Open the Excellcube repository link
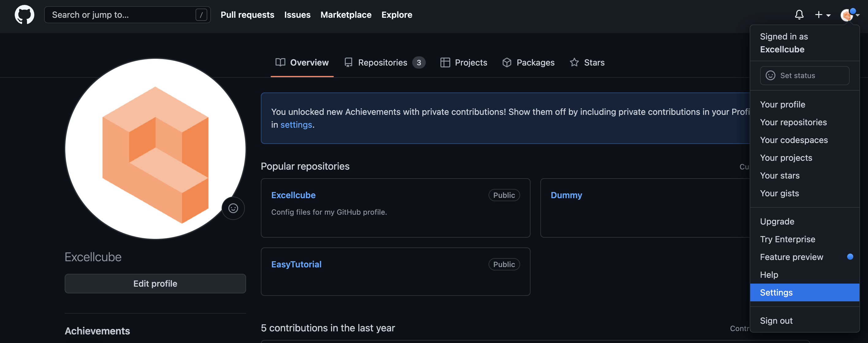This screenshot has width=868, height=343. click(293, 195)
